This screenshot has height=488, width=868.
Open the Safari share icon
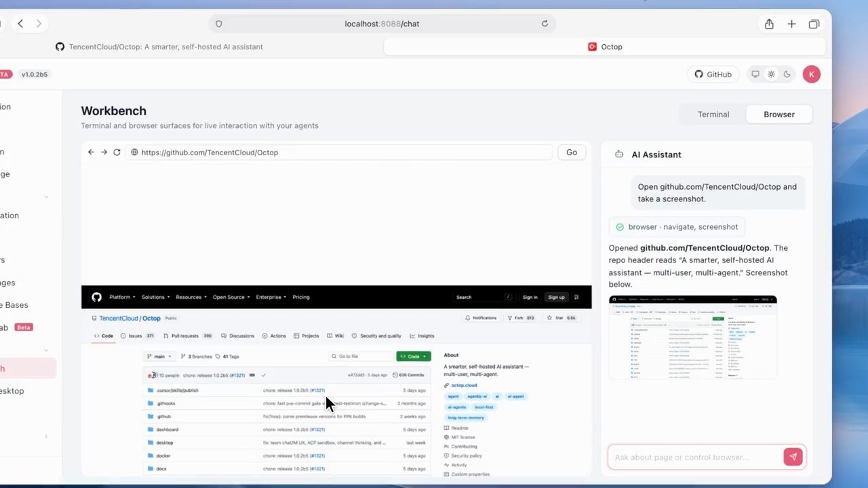coord(769,24)
